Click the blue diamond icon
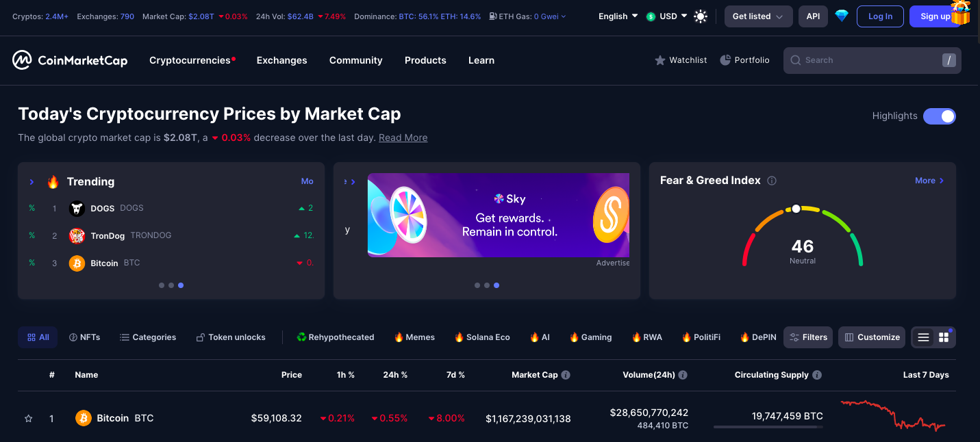Image resolution: width=980 pixels, height=442 pixels. pyautogui.click(x=842, y=16)
